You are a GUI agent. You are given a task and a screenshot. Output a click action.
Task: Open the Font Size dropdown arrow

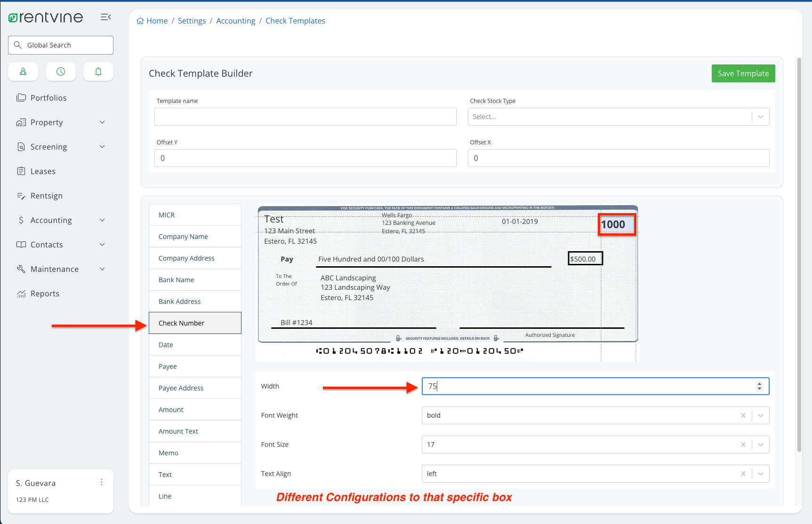(x=761, y=445)
